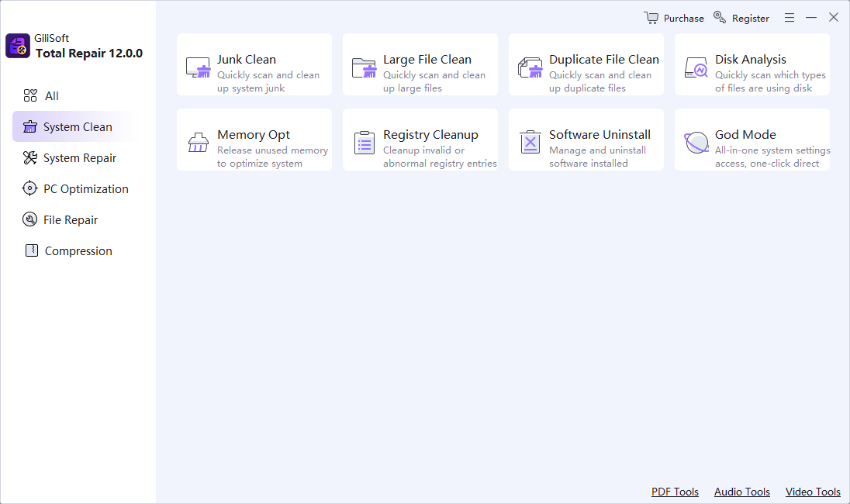Screen dimensions: 850x504
Task: Click the Software Uninstall trash icon
Action: tap(530, 143)
